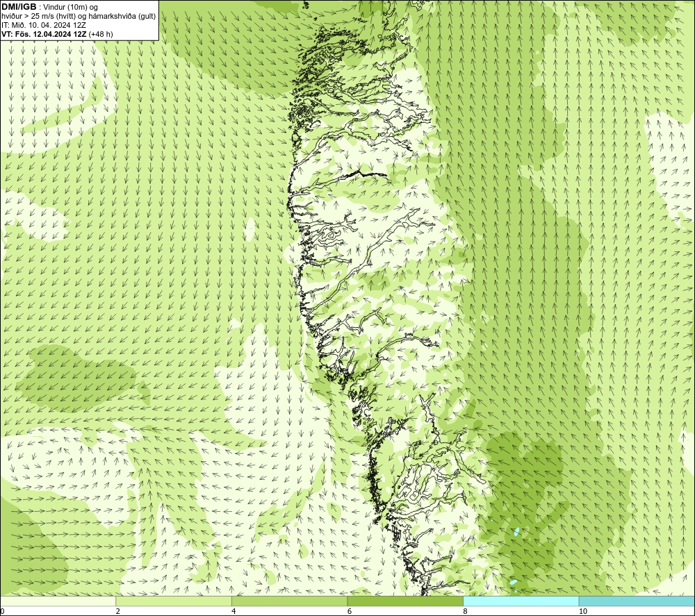Click the 'Vindur (10m) og' label

(71, 7)
